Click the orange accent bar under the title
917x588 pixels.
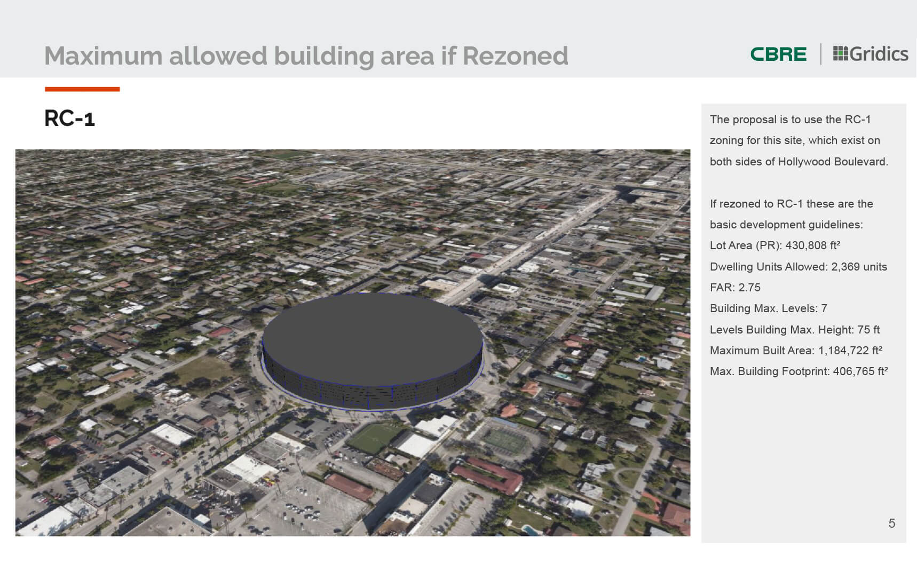(x=82, y=89)
